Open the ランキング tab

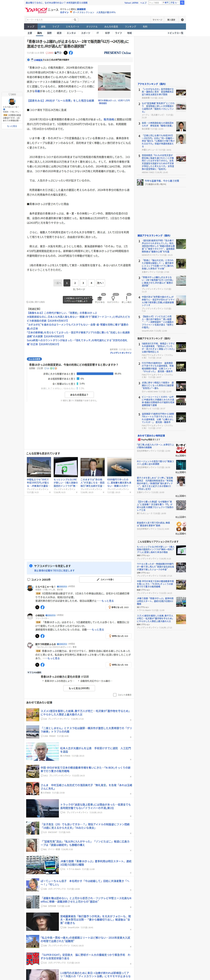point(130,27)
